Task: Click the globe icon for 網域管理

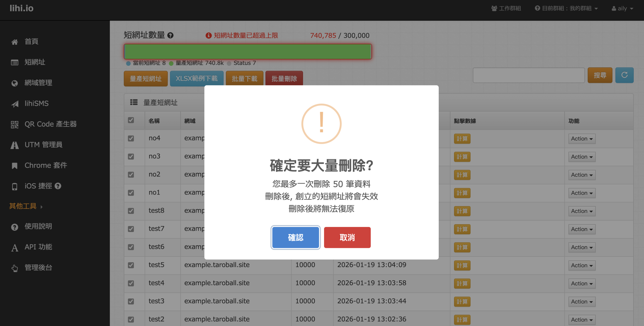Action: 15,83
